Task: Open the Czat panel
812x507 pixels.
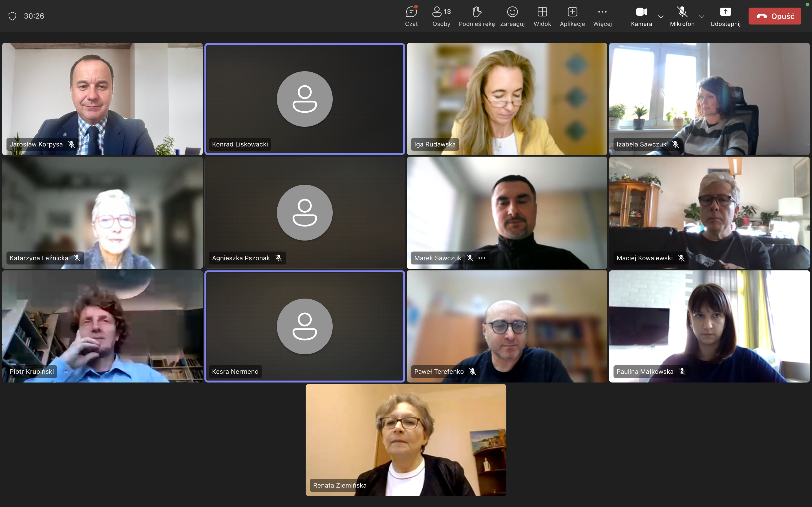Action: coord(411,16)
